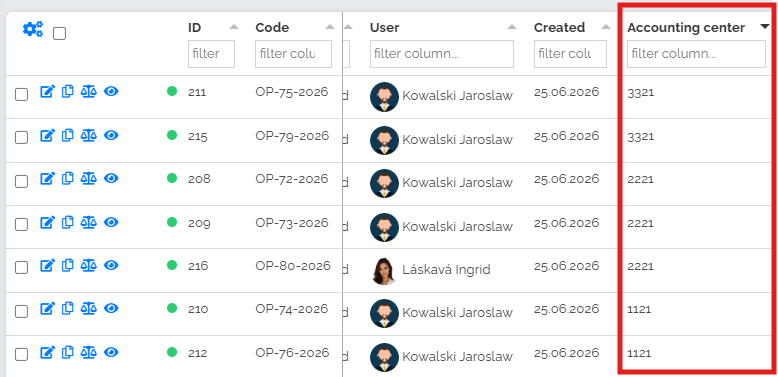Edit record OP-75-2026 with pencil icon
The image size is (778, 377).
click(47, 92)
